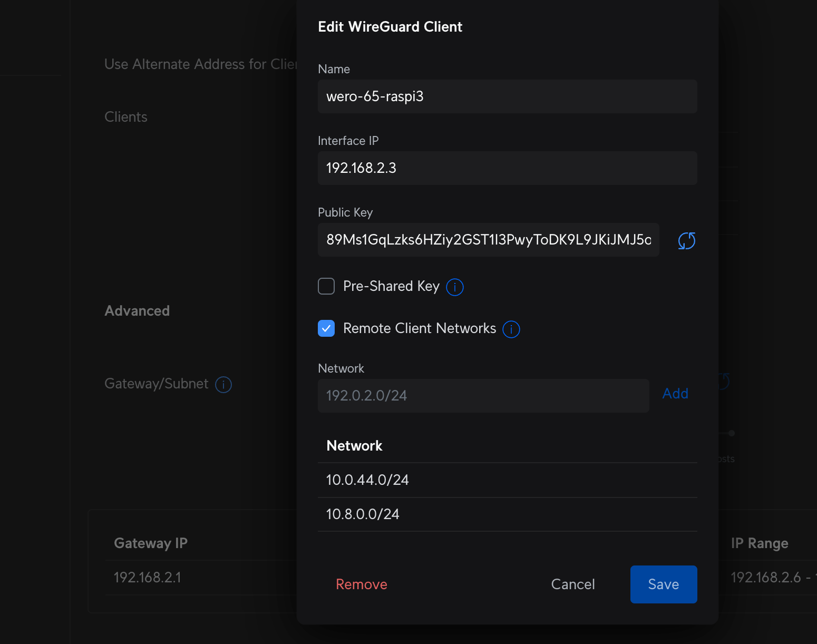Focus the Interface IP field

tap(507, 168)
